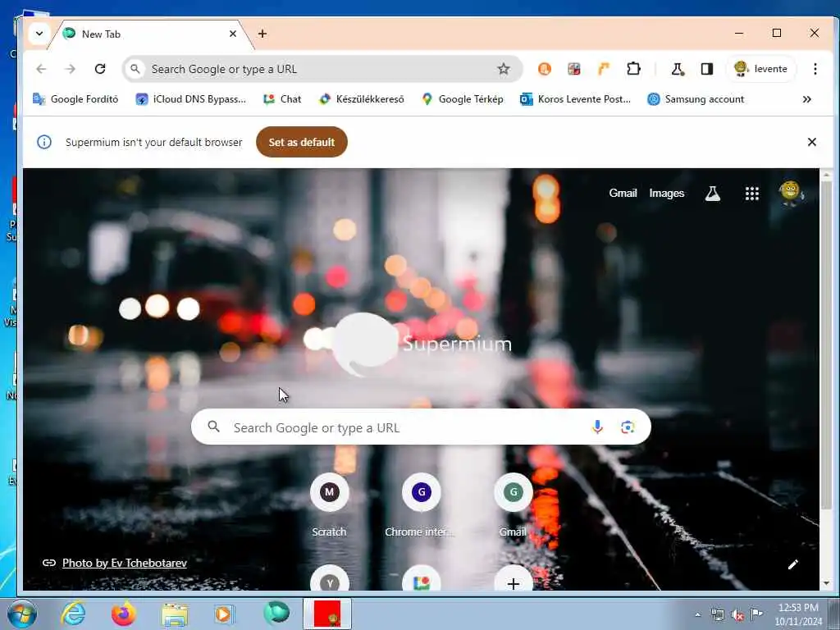Reload the page
The image size is (840, 630).
click(x=100, y=69)
